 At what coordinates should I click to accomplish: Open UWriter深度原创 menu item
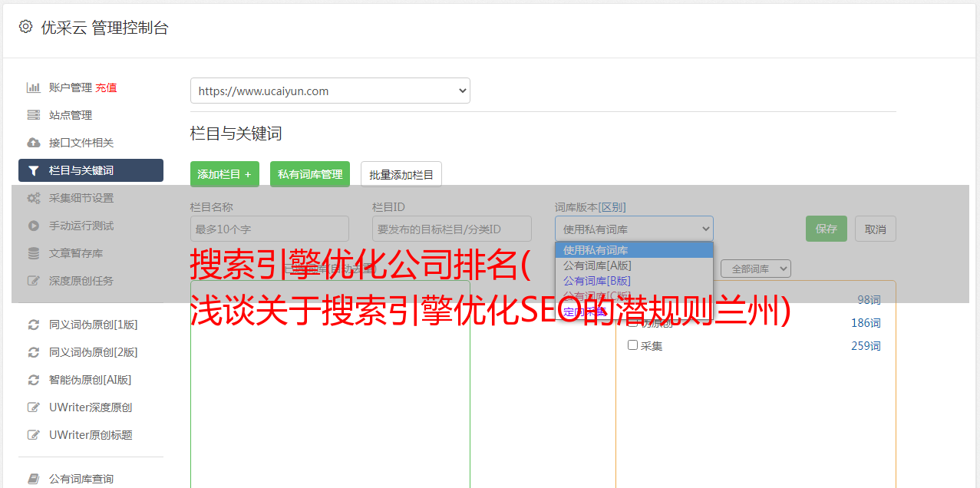[x=91, y=407]
